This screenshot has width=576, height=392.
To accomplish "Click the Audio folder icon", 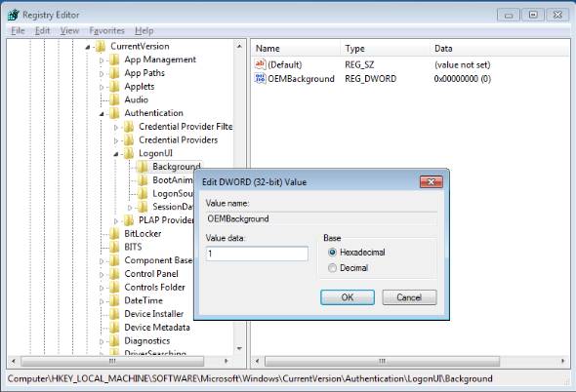I will click(x=114, y=99).
